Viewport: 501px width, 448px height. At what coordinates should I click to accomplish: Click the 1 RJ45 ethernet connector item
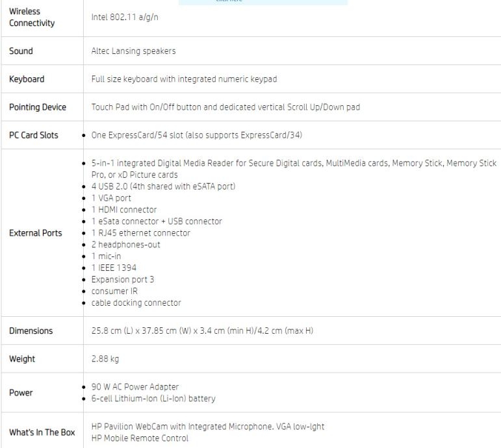pos(140,233)
